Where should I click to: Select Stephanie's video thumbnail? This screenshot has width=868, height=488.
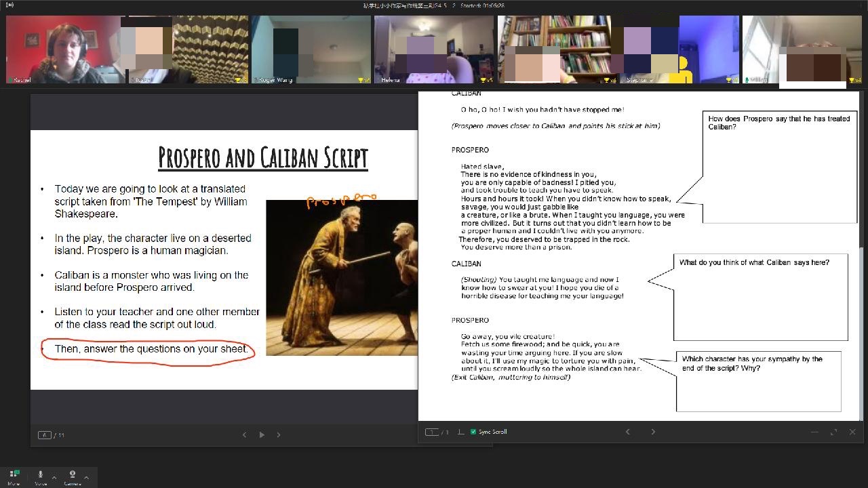[x=680, y=49]
